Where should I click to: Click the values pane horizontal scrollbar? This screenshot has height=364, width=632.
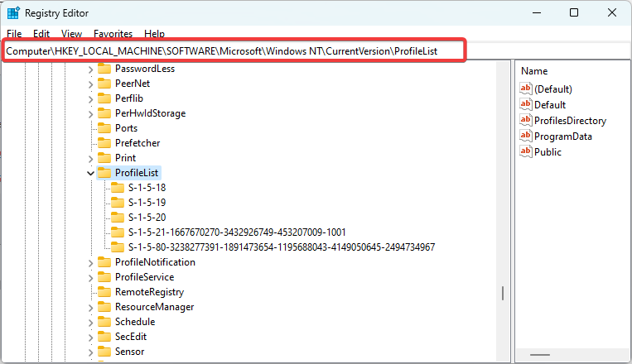pos(540,355)
